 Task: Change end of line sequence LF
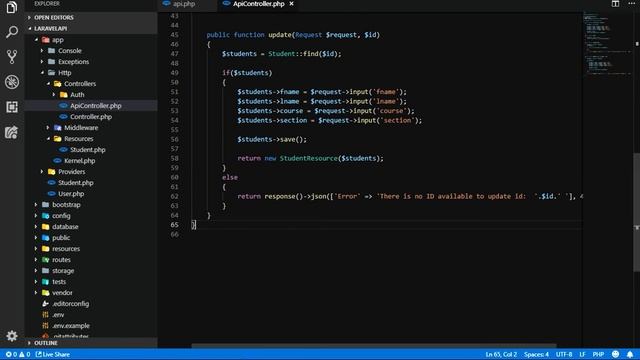click(x=582, y=354)
